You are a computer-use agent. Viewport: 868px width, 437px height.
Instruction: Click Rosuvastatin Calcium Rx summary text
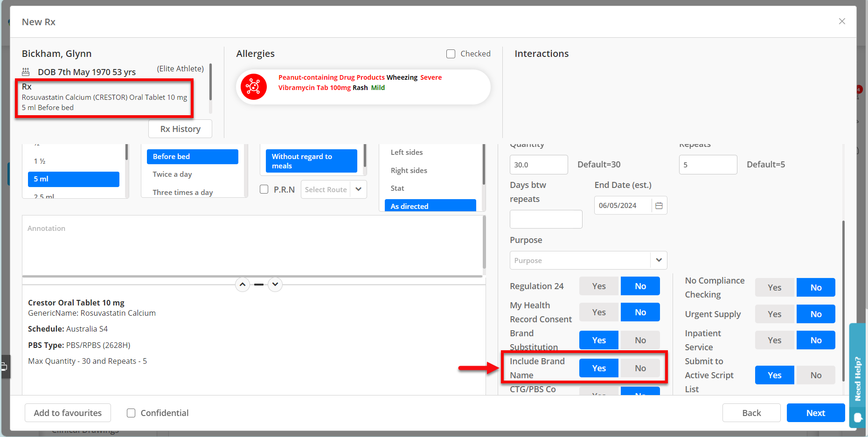(104, 97)
